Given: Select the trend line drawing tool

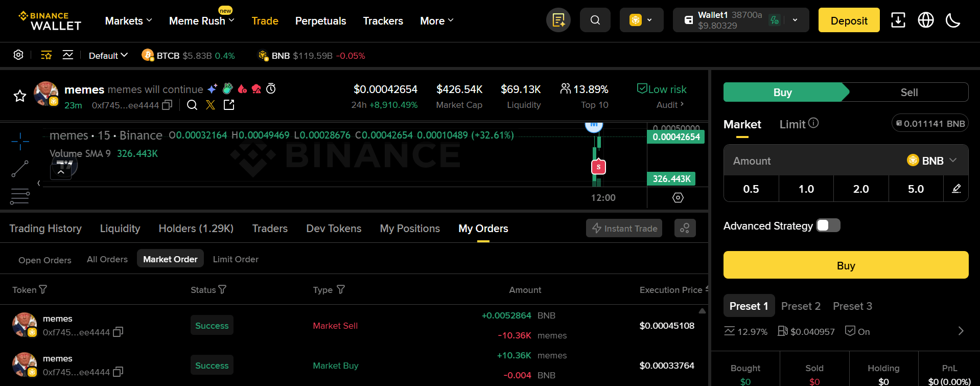Looking at the screenshot, I should coord(20,169).
